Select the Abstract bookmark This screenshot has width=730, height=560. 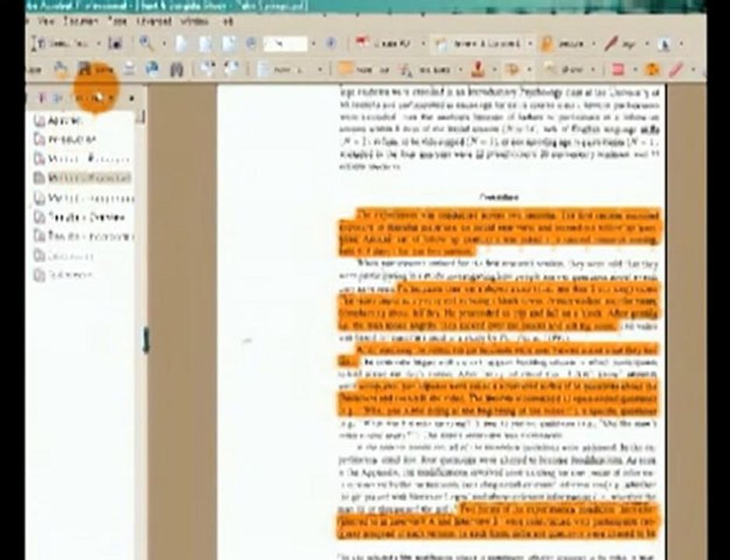click(65, 121)
